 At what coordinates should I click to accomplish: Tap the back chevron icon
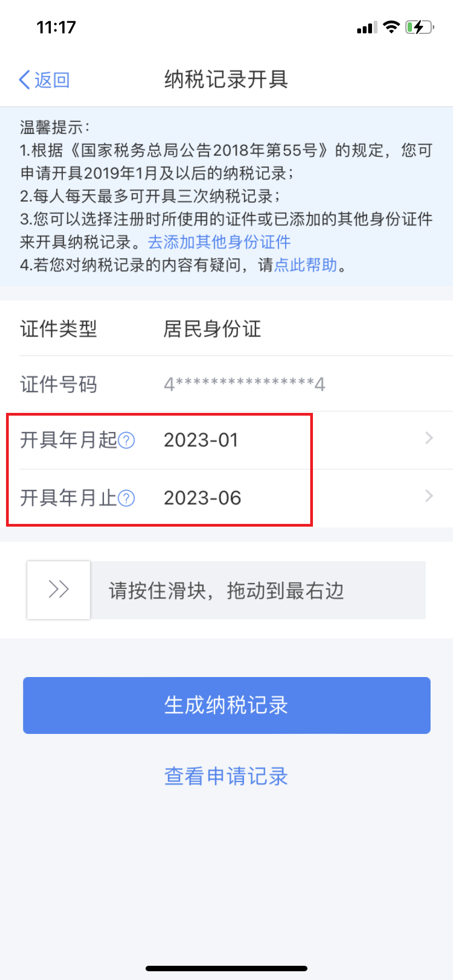pos(24,80)
